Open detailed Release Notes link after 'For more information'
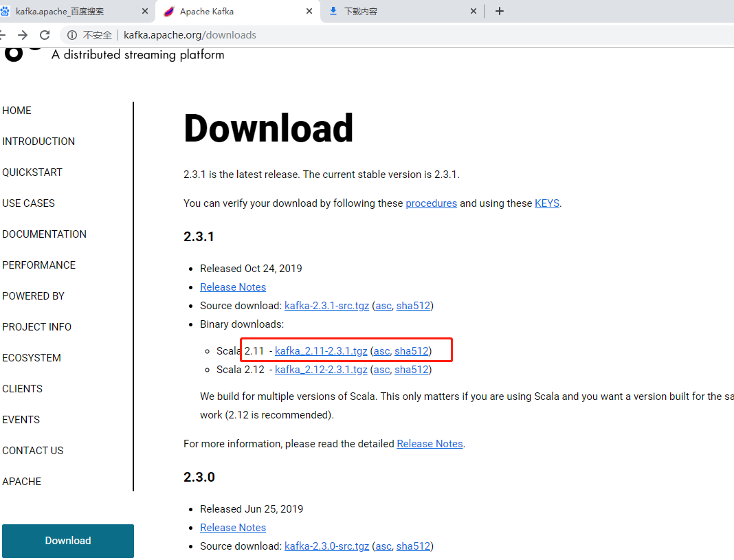The image size is (734, 560). coord(430,443)
